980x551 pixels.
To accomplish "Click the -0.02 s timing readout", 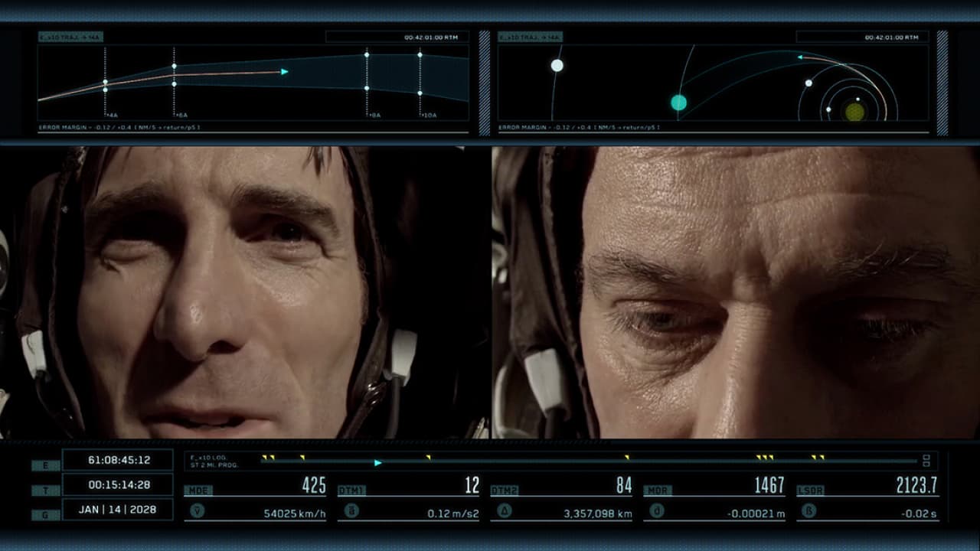I will point(920,514).
